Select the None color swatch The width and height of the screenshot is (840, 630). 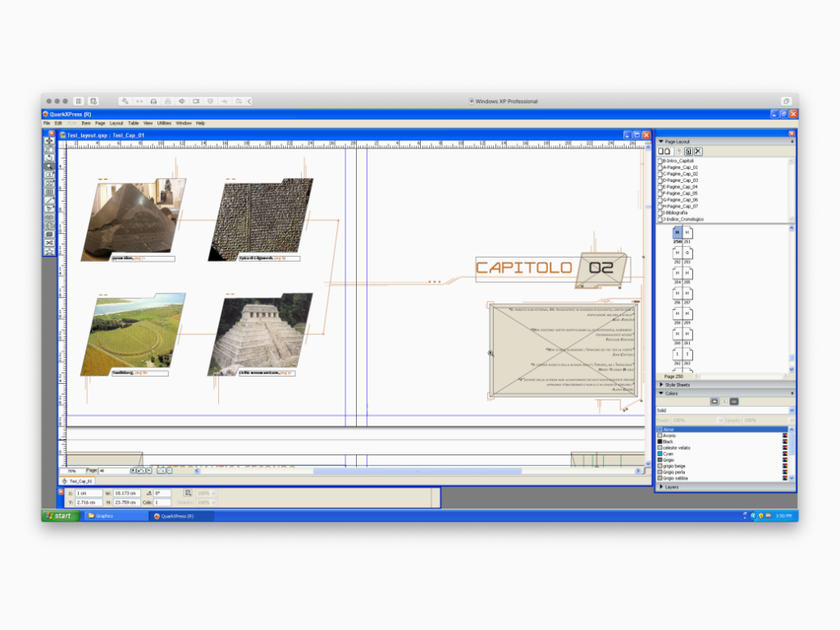722,430
